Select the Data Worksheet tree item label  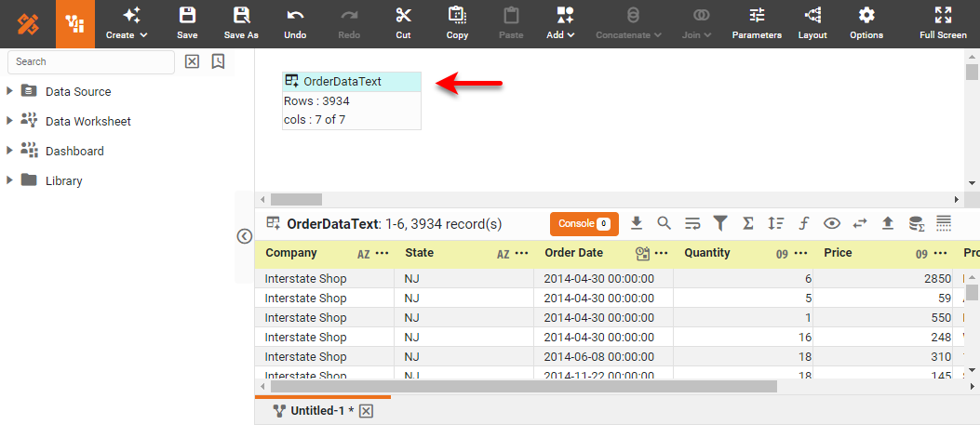click(x=88, y=121)
